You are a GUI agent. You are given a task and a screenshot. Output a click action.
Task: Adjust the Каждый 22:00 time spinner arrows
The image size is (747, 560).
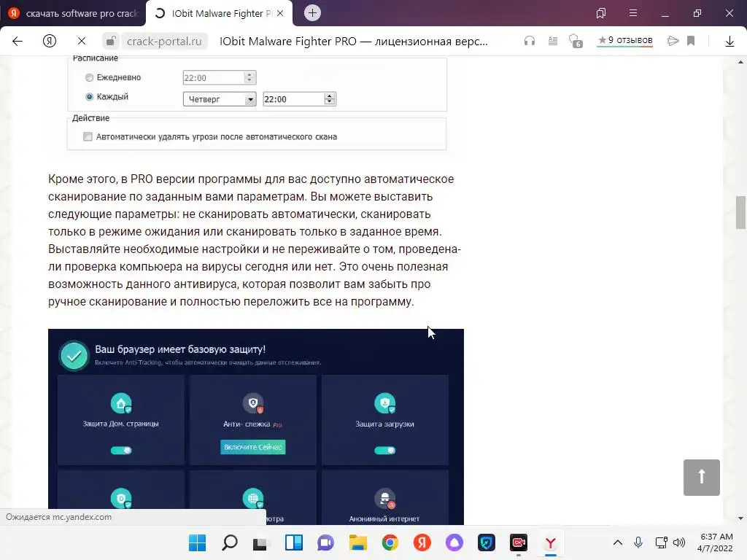point(330,99)
